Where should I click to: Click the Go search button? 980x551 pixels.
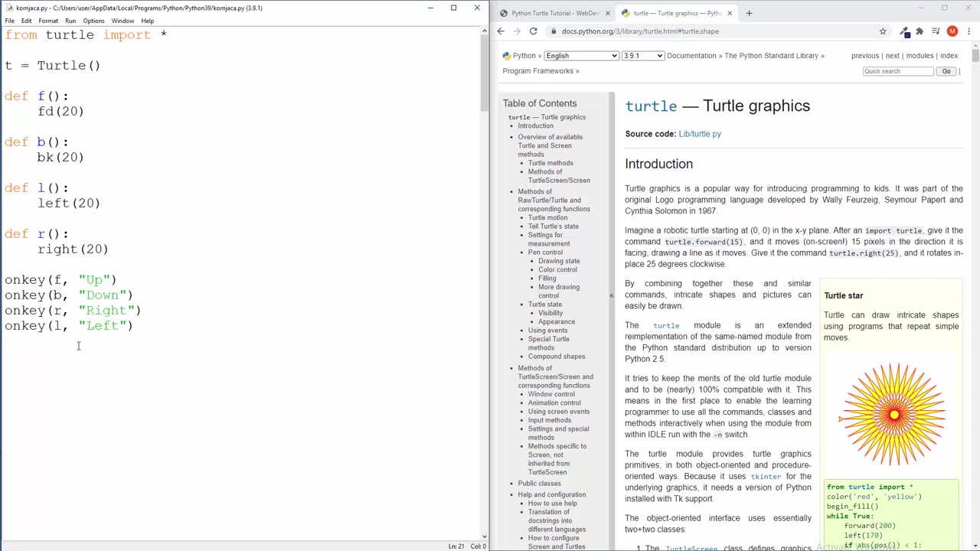pos(946,71)
